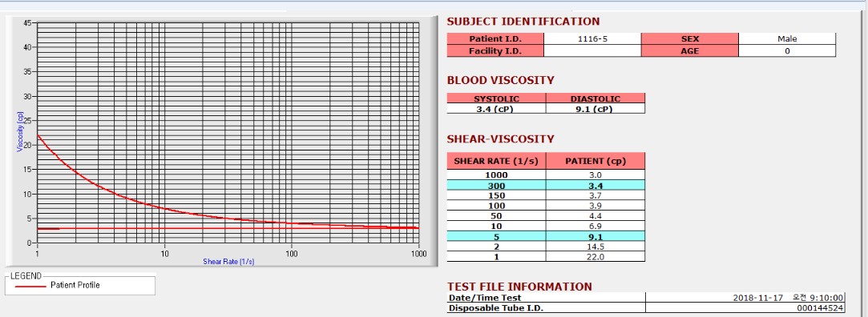Click the Patient Profile legend label

point(75,286)
